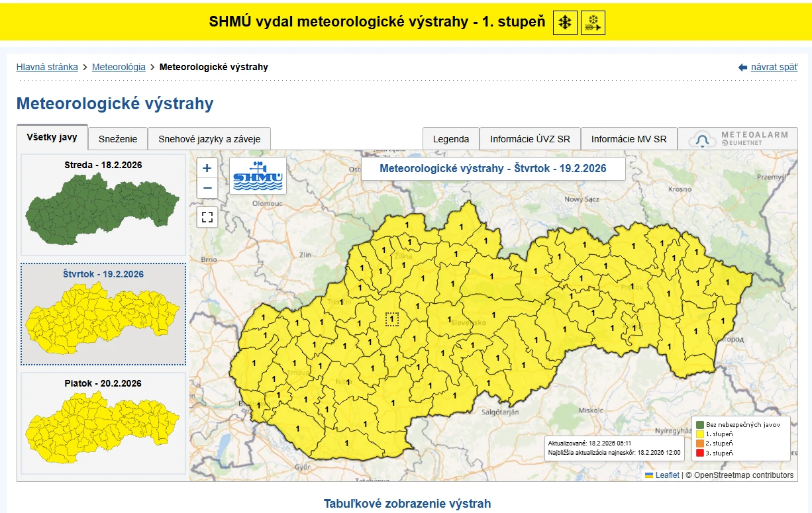Toggle fullscreen map view
812x513 pixels.
(x=207, y=217)
